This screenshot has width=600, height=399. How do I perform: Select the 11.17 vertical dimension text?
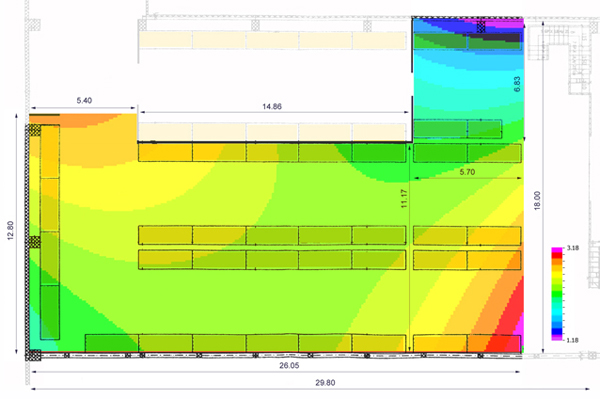pyautogui.click(x=404, y=199)
